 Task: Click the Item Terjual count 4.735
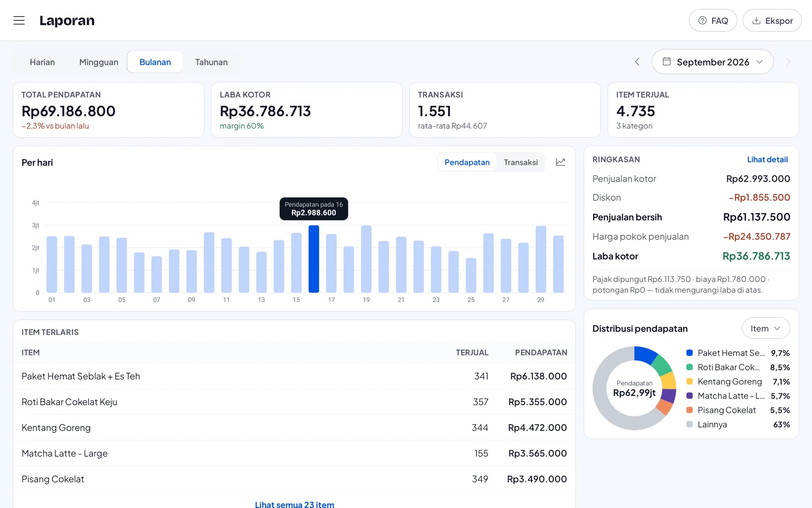pyautogui.click(x=635, y=111)
